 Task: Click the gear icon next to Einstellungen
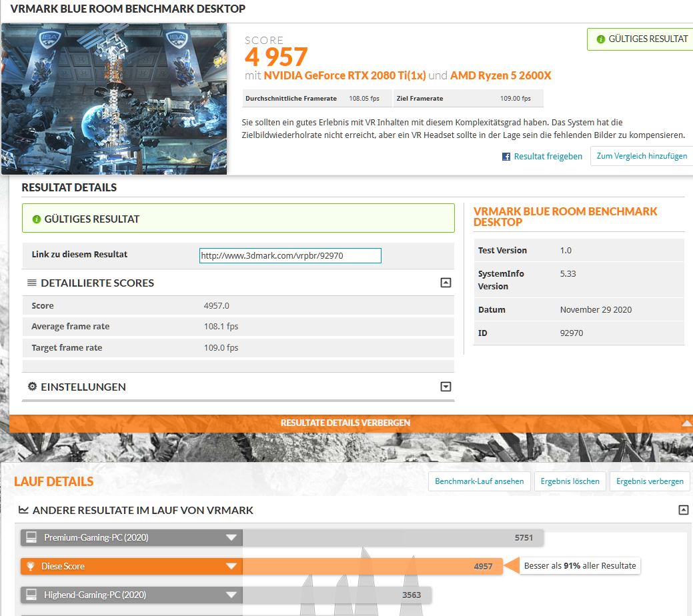click(x=32, y=387)
